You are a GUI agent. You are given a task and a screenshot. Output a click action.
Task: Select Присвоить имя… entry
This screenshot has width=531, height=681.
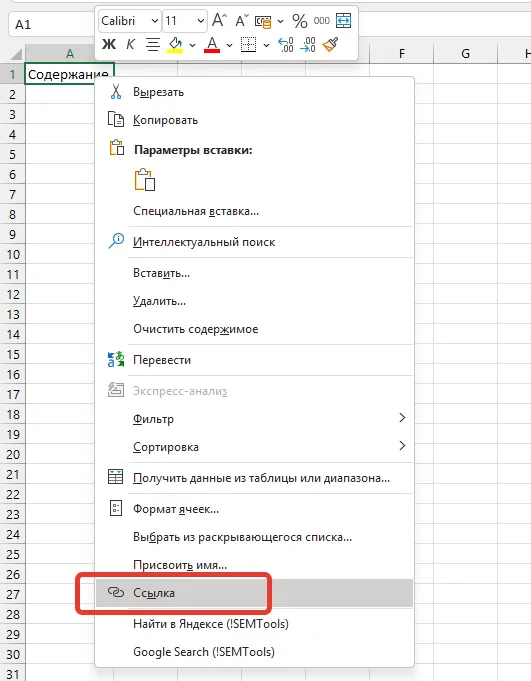[x=254, y=565]
